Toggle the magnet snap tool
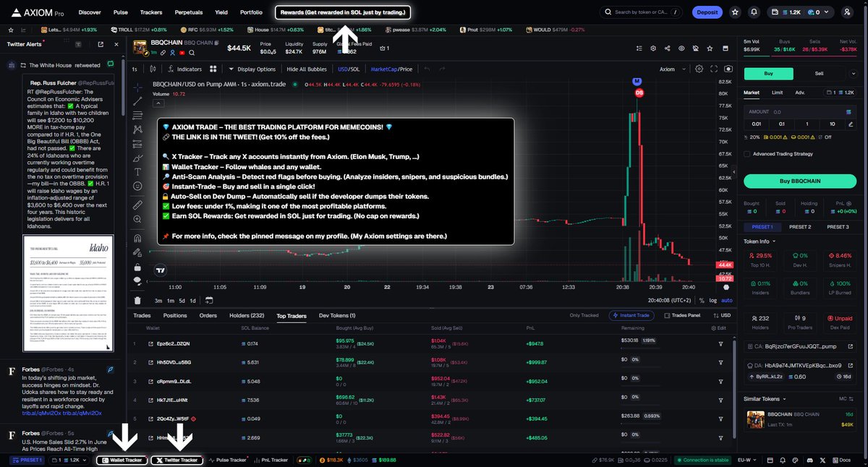 (137, 238)
